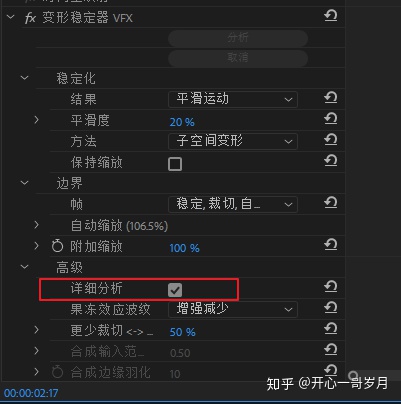Uncheck the 详细分析 checkbox
Image resolution: width=401 pixels, height=404 pixels.
click(175, 290)
